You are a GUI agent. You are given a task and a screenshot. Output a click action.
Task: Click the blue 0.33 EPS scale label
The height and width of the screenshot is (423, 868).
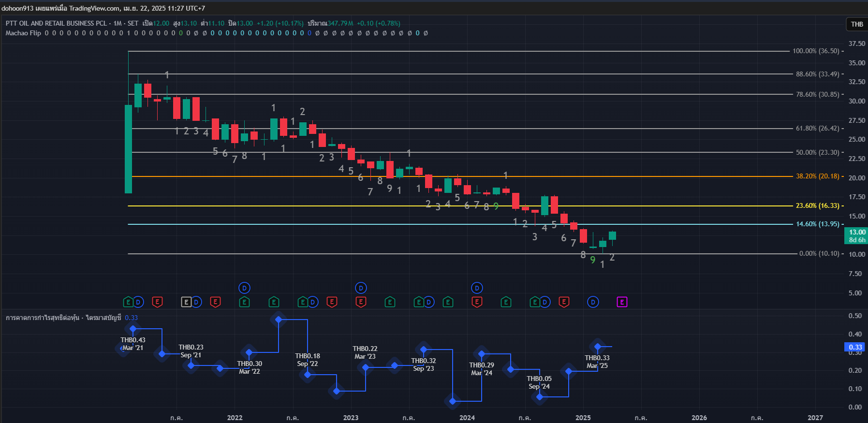[855, 347]
